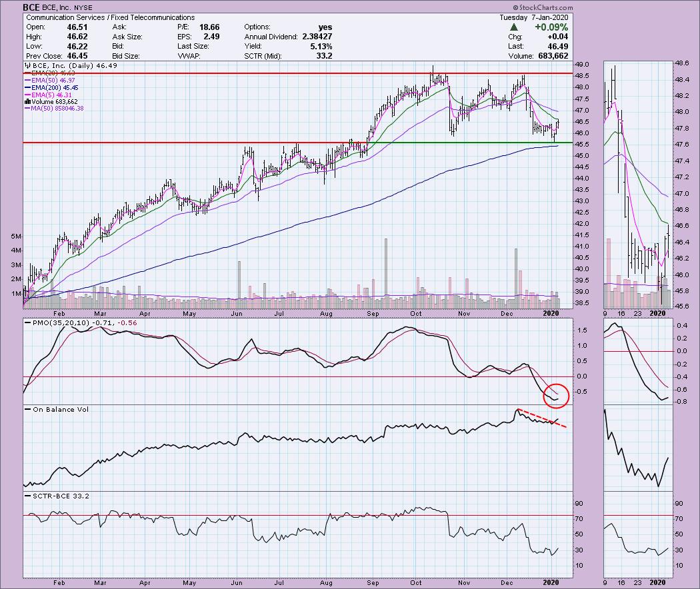Screen dimensions: 700x589
Task: Click the date 'Tuesday 7-Jan-2020'
Action: click(534, 17)
